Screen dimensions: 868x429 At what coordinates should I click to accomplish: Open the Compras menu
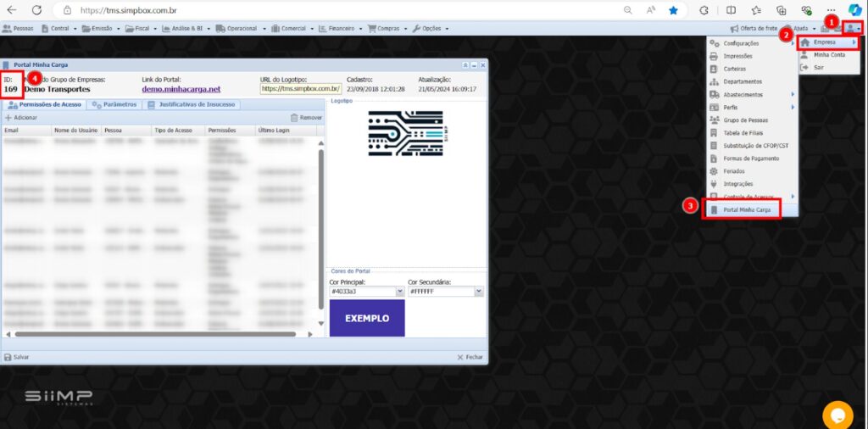(387, 28)
